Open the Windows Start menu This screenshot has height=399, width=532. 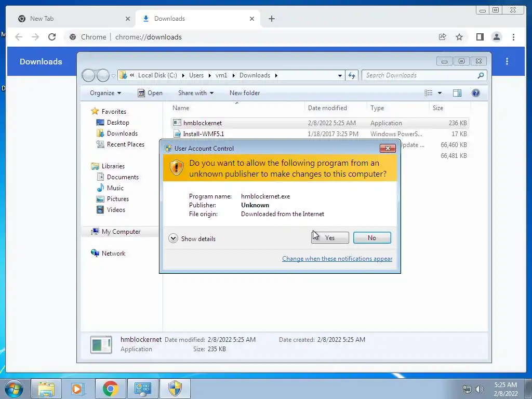coord(14,389)
